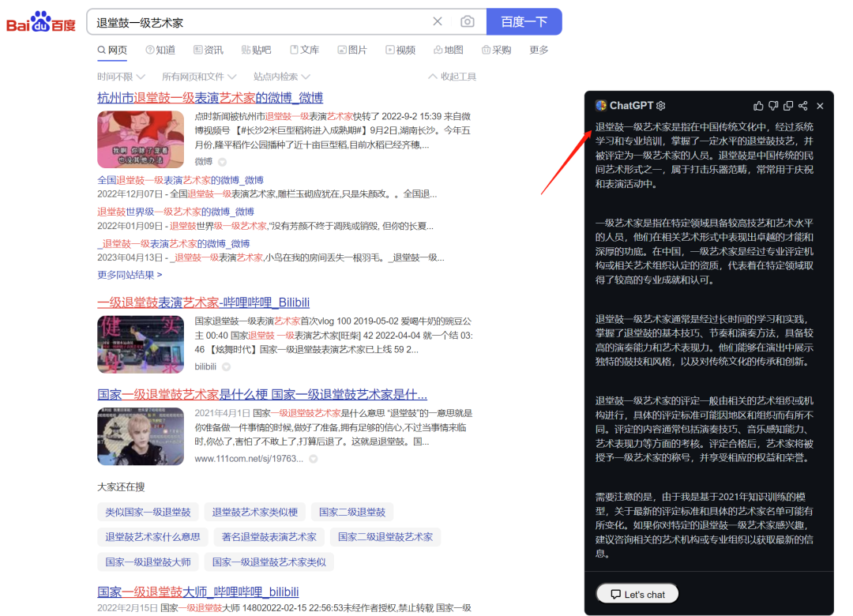Open ChatGPT extension settings gear
The width and height of the screenshot is (853, 616).
(661, 106)
